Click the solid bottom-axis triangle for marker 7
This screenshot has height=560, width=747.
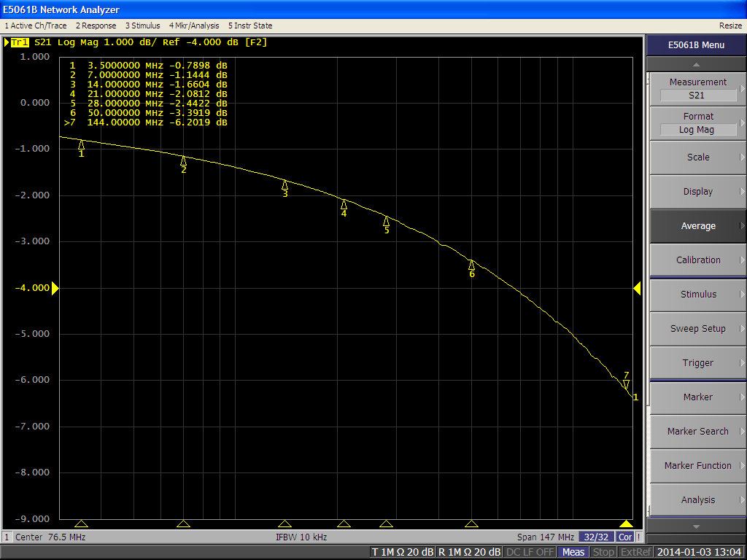point(626,524)
